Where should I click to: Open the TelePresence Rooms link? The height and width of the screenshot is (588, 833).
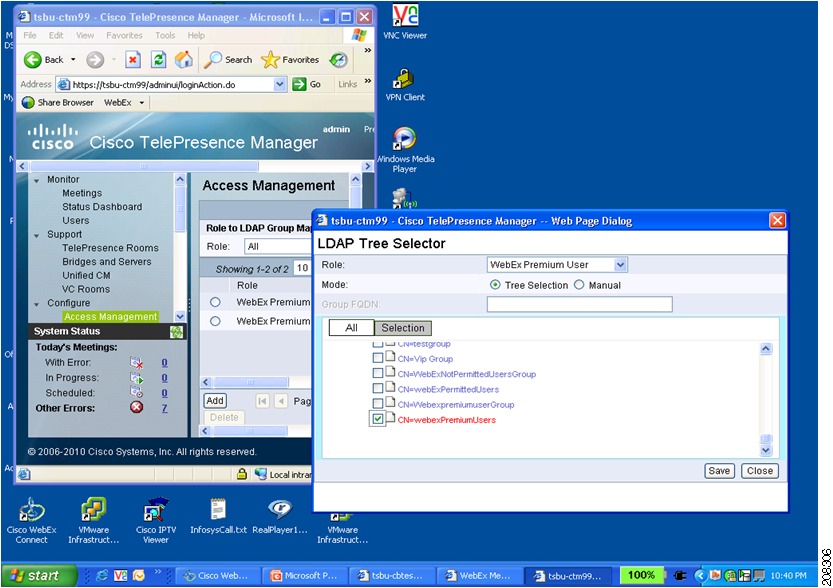pos(110,248)
